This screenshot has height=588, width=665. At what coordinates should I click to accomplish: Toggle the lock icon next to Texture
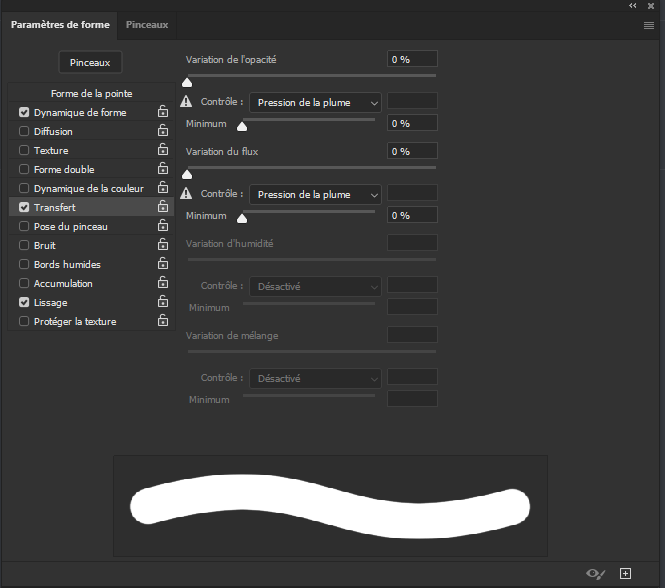click(x=162, y=151)
